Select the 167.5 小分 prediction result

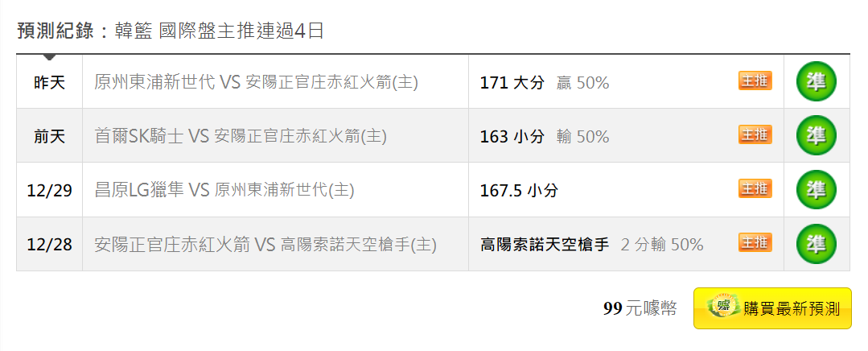tap(518, 190)
